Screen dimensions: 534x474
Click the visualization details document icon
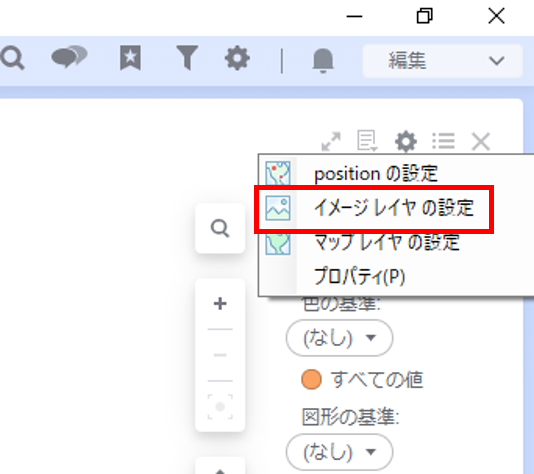click(367, 140)
